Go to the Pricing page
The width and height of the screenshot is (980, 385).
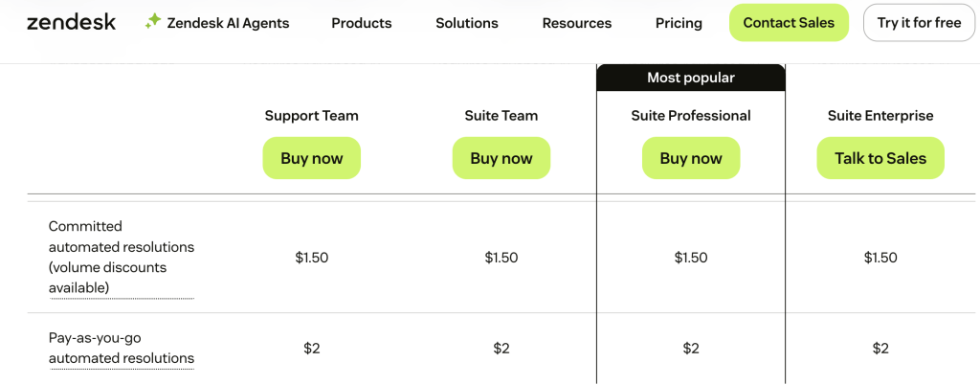coord(679,23)
